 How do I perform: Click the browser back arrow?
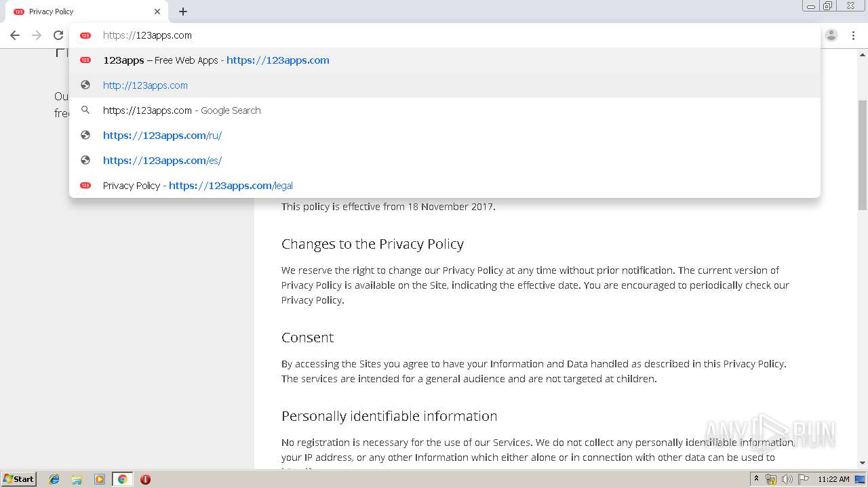tap(15, 35)
